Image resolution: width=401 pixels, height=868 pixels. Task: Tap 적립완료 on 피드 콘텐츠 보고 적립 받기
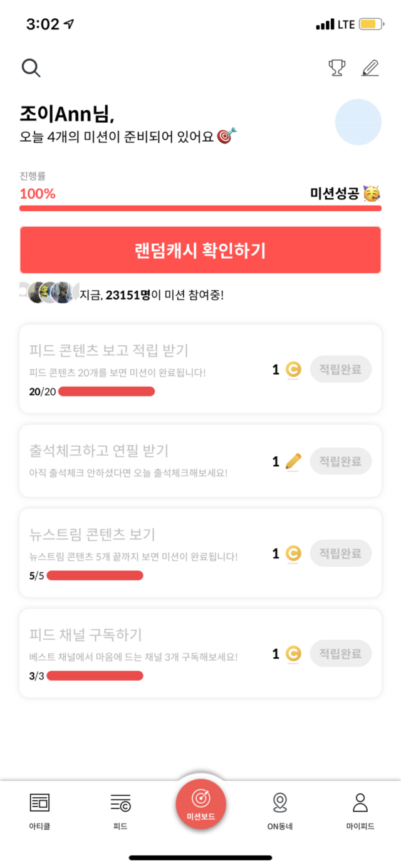coord(340,369)
